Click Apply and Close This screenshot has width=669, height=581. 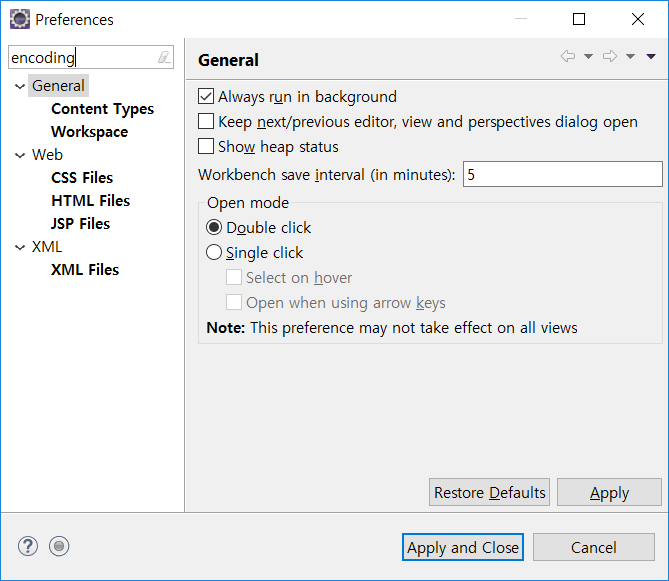click(463, 547)
